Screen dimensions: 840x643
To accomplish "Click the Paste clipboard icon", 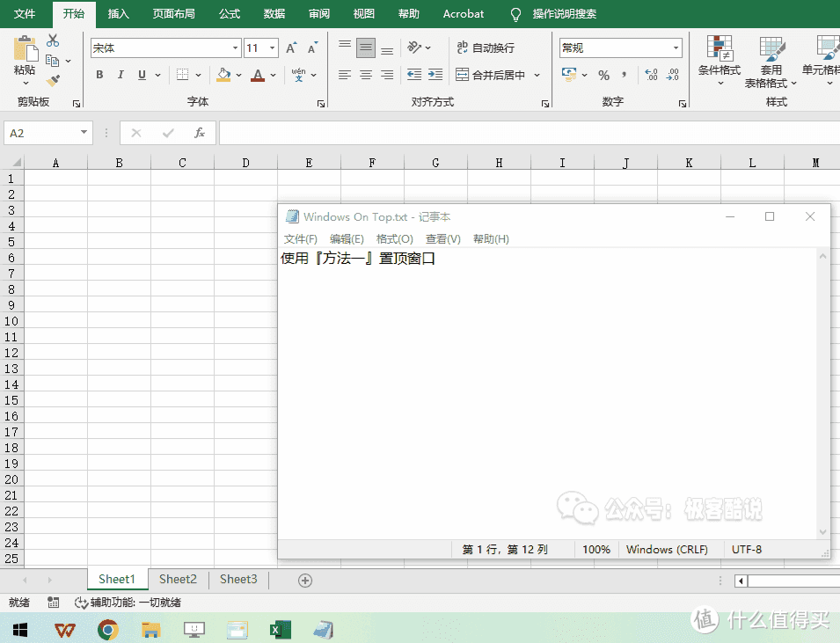I will 25,48.
